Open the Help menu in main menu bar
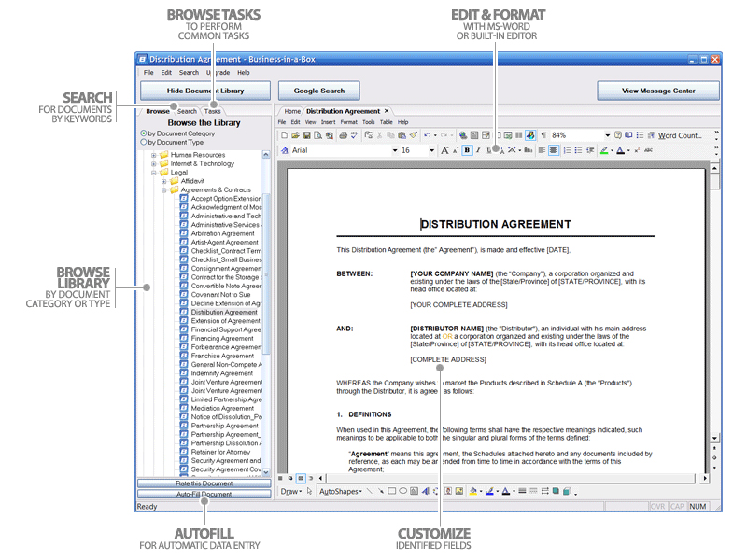 [x=244, y=73]
